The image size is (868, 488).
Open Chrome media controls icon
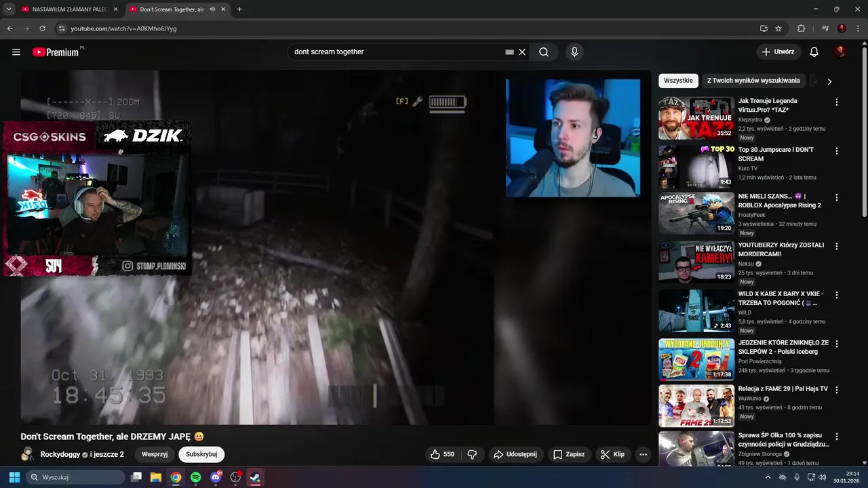(x=825, y=28)
